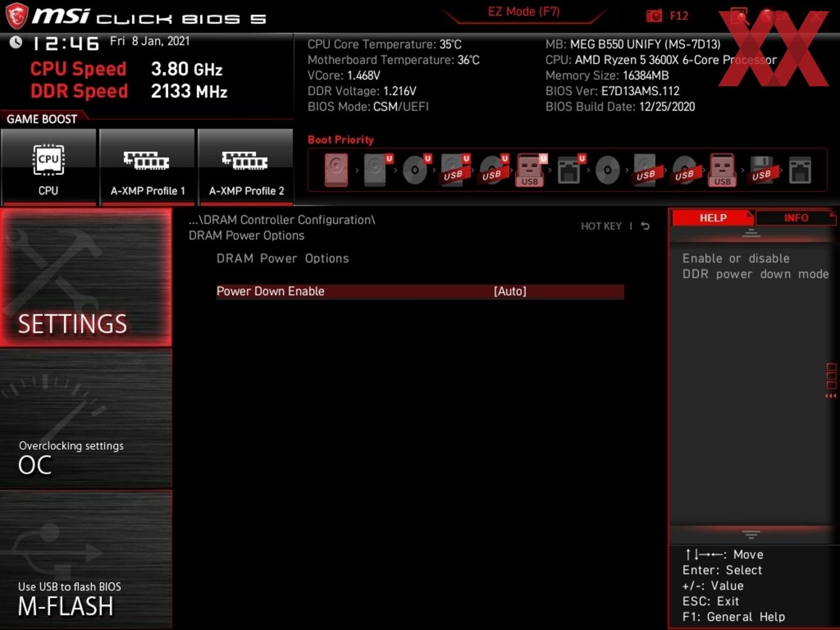Click the help panel scroll-up marker
The width and height of the screenshot is (840, 630).
[x=751, y=233]
